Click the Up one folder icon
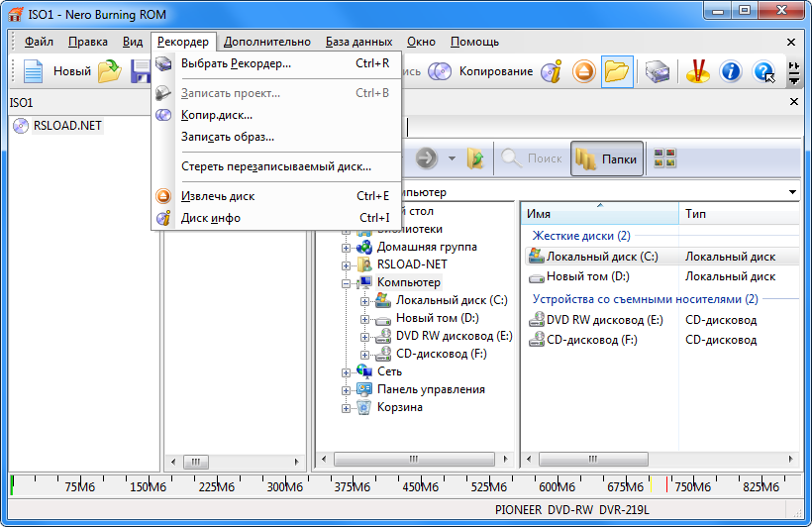This screenshot has height=527, width=812. pos(475,158)
